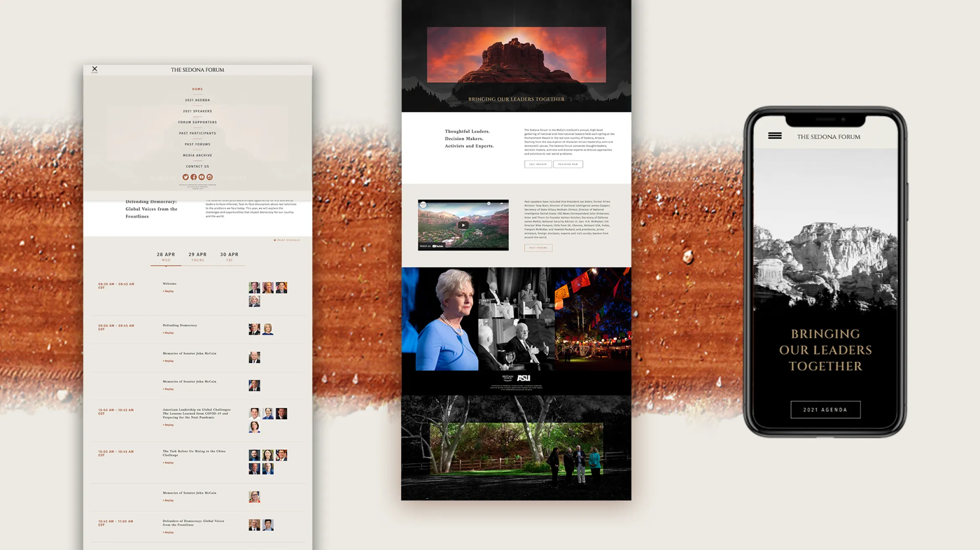
Task: Click the 2021 Agenda button
Action: point(823,409)
